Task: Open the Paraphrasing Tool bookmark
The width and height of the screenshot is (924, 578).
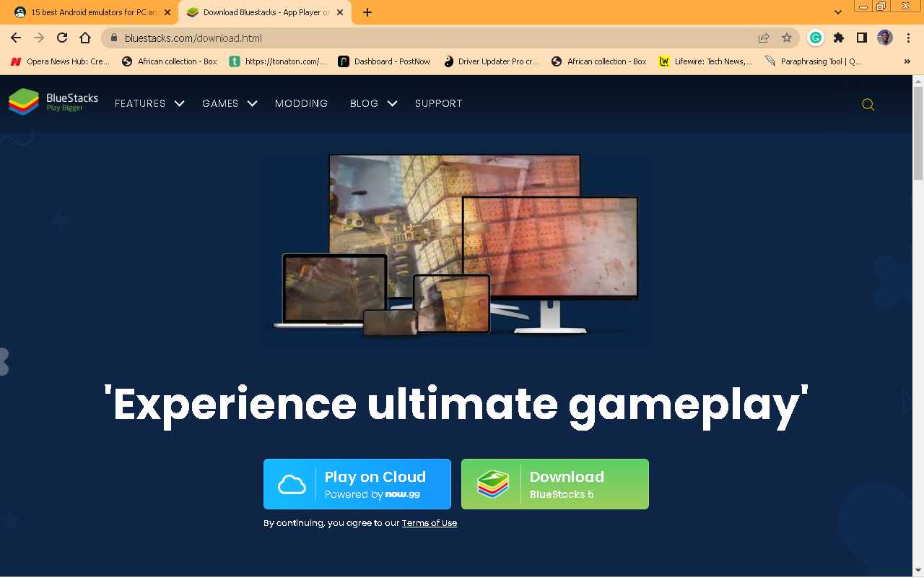Action: [x=814, y=61]
